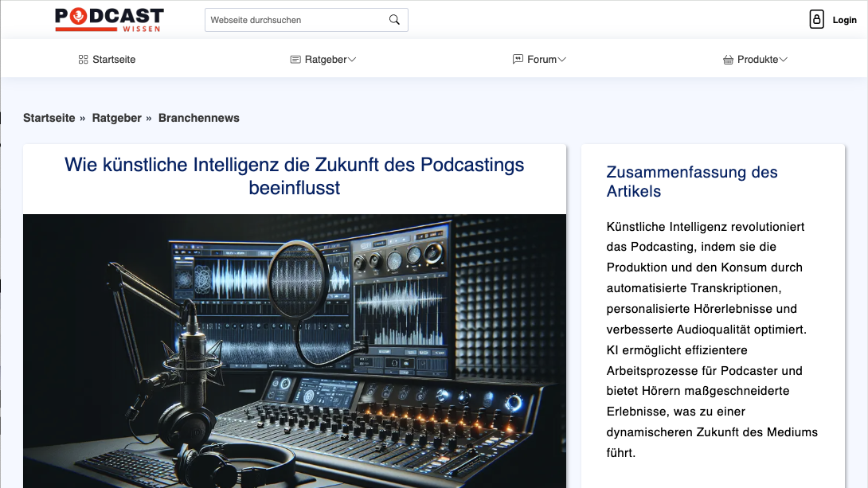Click the magnifier icon in the search bar
This screenshot has height=488, width=868.
coord(393,19)
